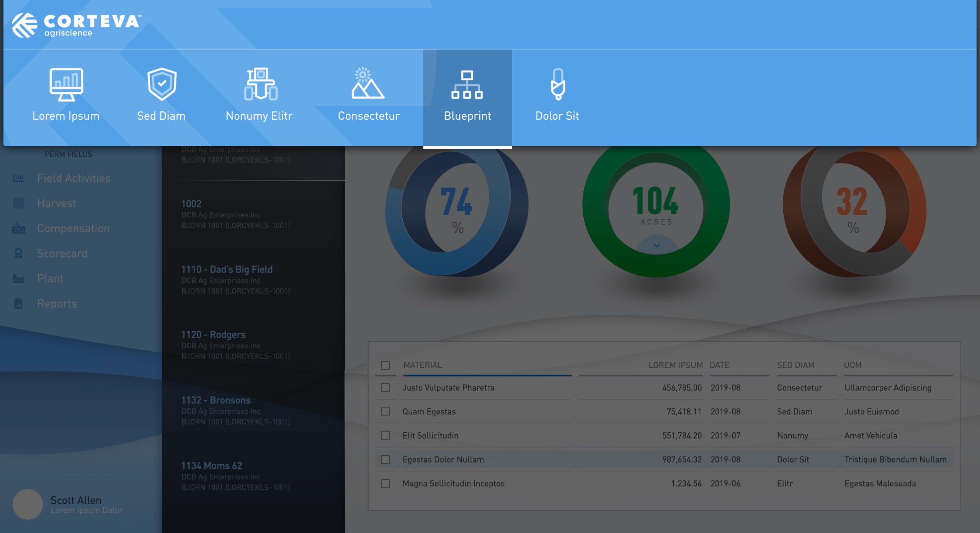
Task: Check the Elit Sollicitudin row checkbox
Action: [385, 435]
